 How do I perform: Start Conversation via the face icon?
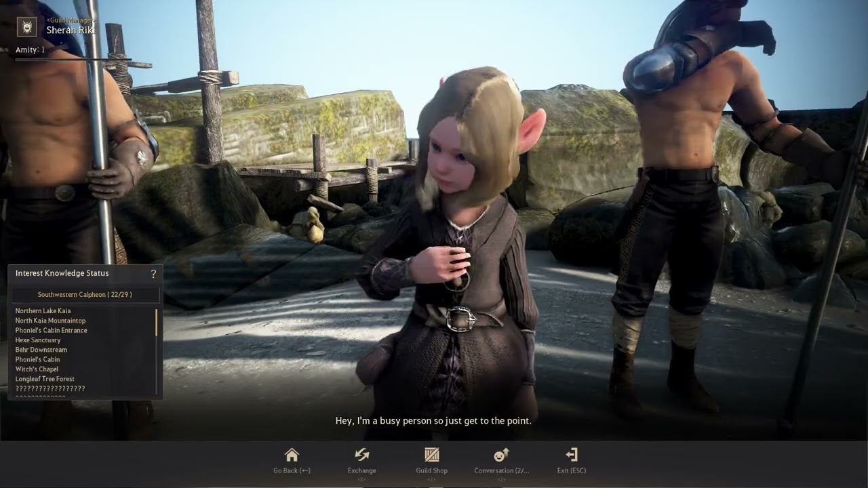[x=502, y=454]
